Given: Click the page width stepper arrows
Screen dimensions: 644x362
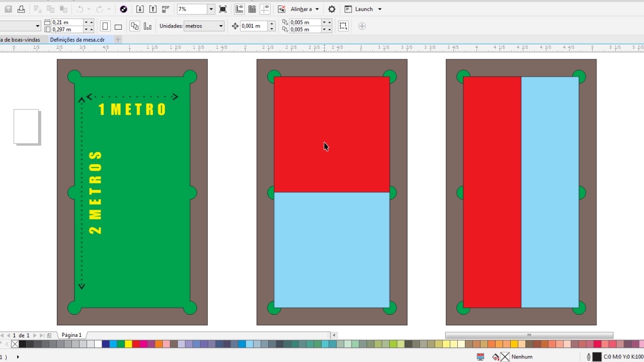Looking at the screenshot, I should tap(89, 23).
